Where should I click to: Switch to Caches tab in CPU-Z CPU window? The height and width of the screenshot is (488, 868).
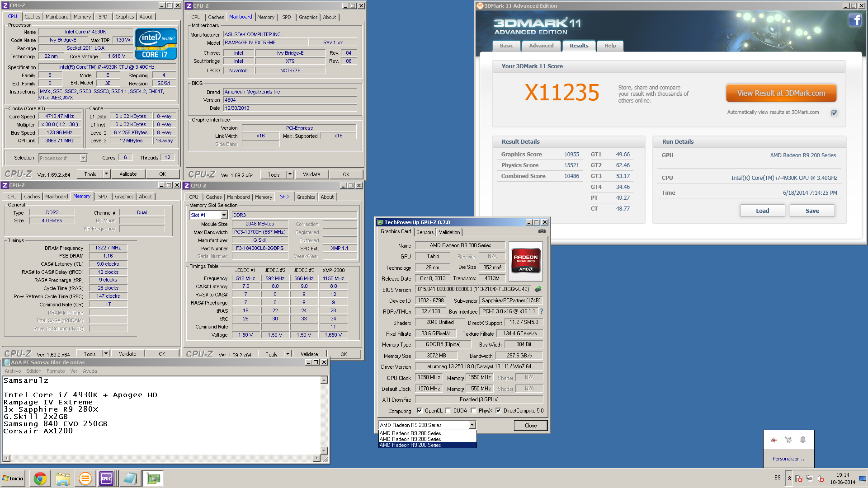click(x=33, y=17)
